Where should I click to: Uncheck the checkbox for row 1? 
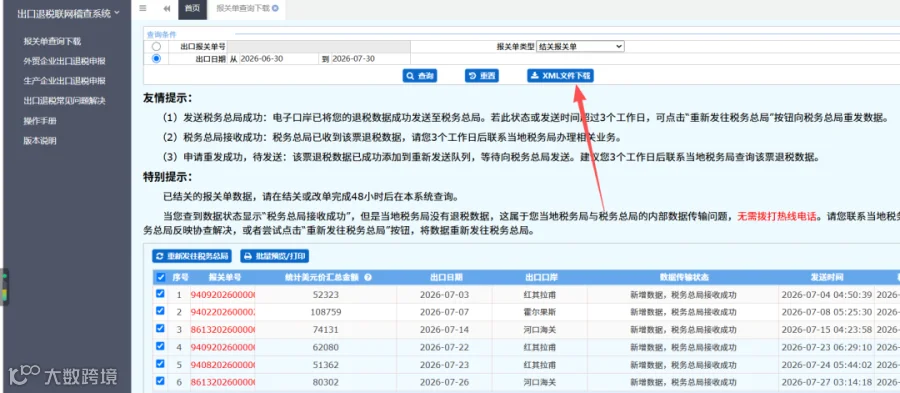[x=161, y=294]
